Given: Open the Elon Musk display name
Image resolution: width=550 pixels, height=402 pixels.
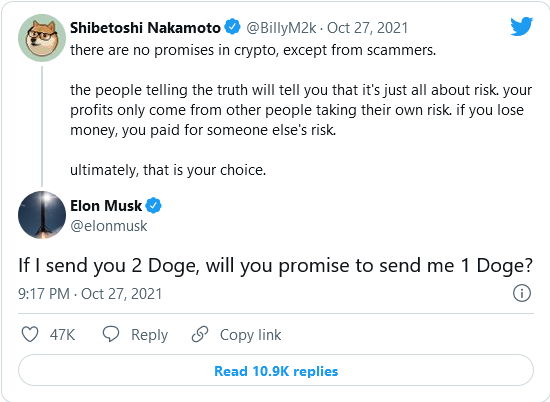Looking at the screenshot, I should 106,206.
